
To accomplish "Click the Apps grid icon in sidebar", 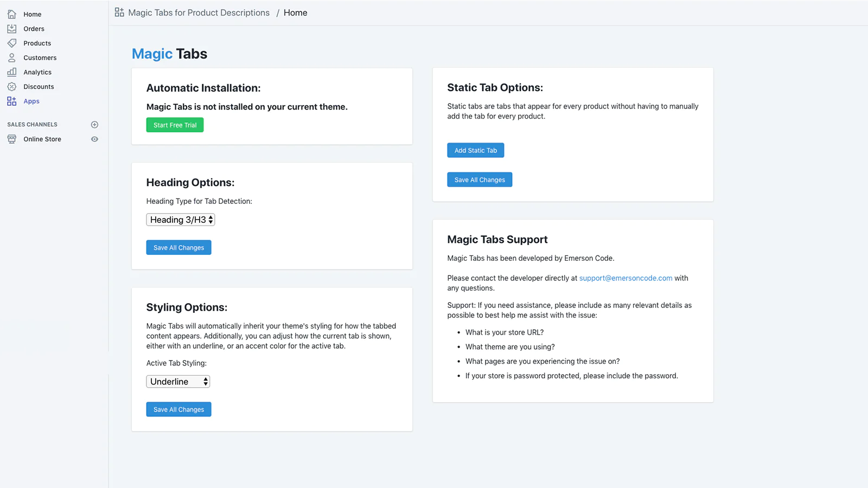I will [x=11, y=101].
